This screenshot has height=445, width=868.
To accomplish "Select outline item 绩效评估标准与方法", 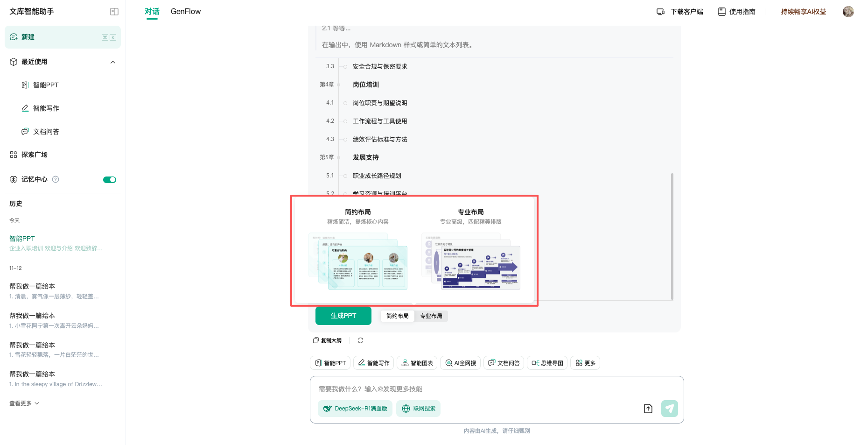I will [380, 139].
